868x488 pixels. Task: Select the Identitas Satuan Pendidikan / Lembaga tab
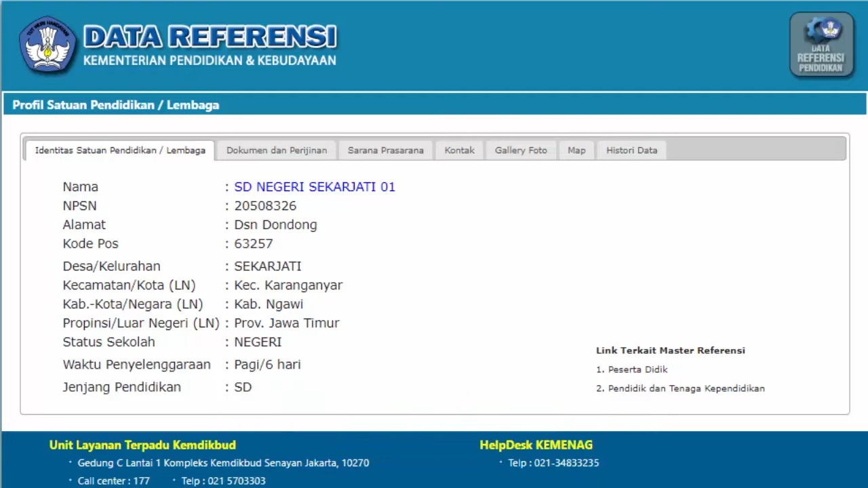[120, 150]
